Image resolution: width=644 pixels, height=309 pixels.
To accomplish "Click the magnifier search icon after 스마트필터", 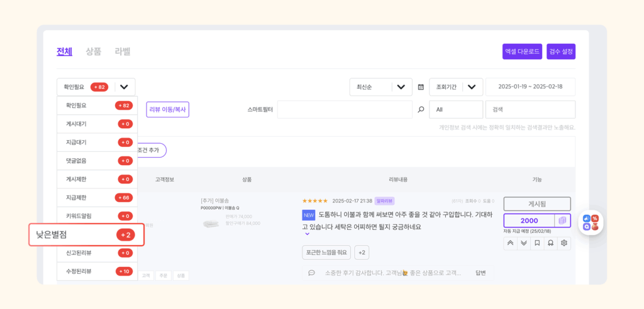I will tap(421, 109).
